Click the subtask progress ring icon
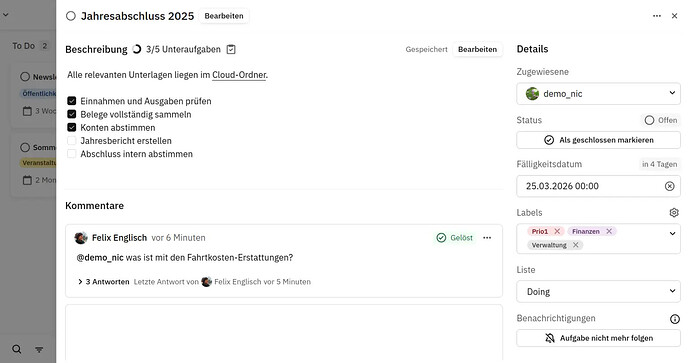This screenshot has width=690, height=363. [x=137, y=49]
